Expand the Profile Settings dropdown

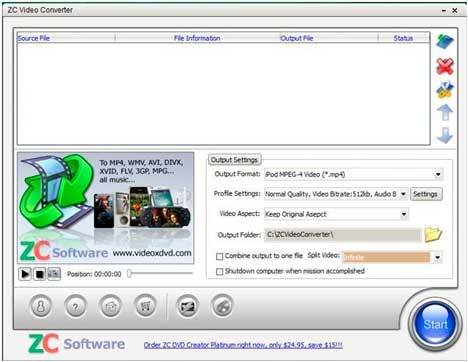[x=403, y=194]
